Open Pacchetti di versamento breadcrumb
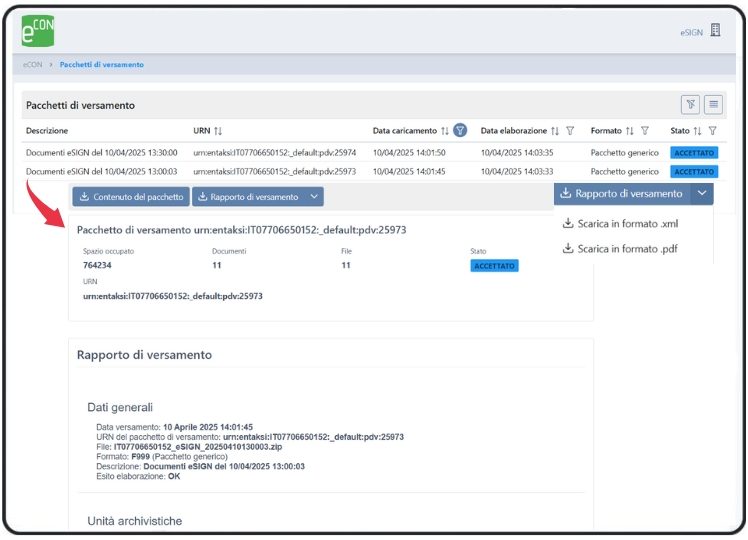This screenshot has width=748, height=540. [x=102, y=64]
